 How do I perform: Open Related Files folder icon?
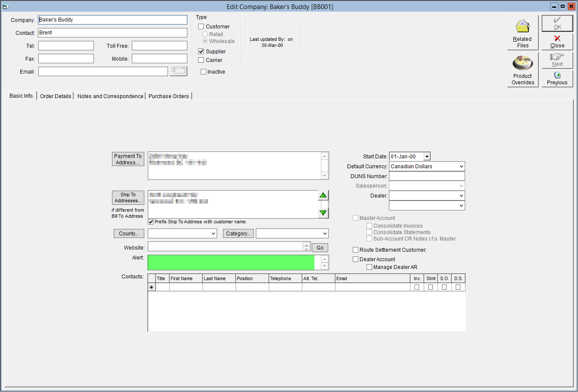pyautogui.click(x=523, y=33)
